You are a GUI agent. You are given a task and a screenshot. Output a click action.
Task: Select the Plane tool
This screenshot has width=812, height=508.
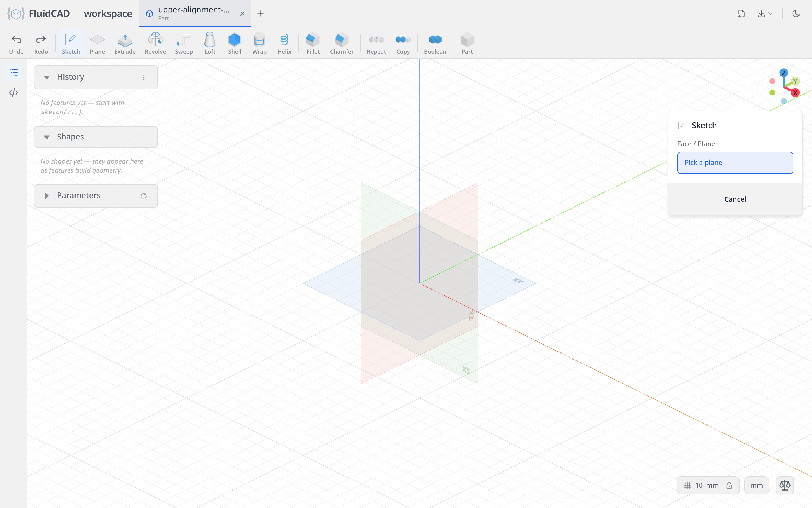(x=97, y=44)
